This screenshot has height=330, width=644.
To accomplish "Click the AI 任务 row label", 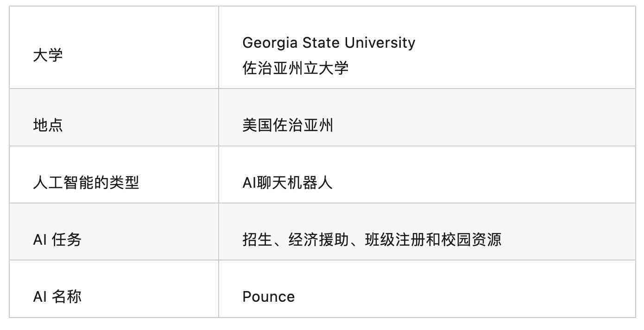I will (57, 240).
